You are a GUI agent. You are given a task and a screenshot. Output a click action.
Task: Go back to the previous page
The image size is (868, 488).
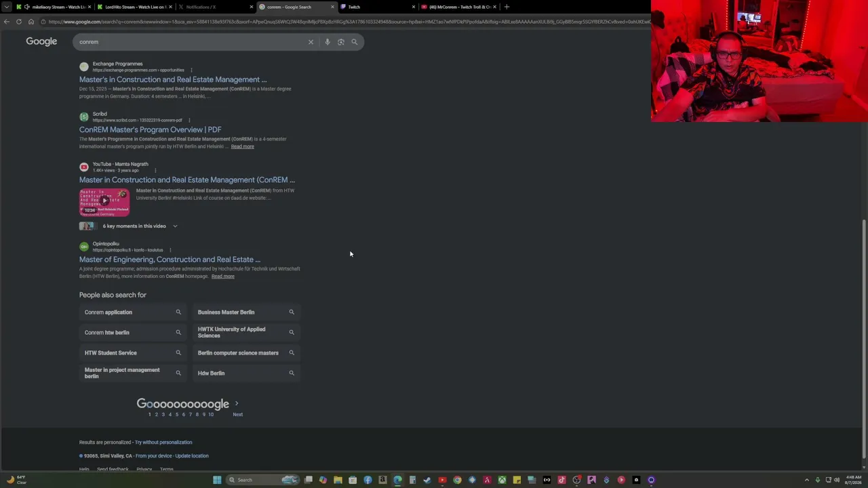pyautogui.click(x=7, y=22)
